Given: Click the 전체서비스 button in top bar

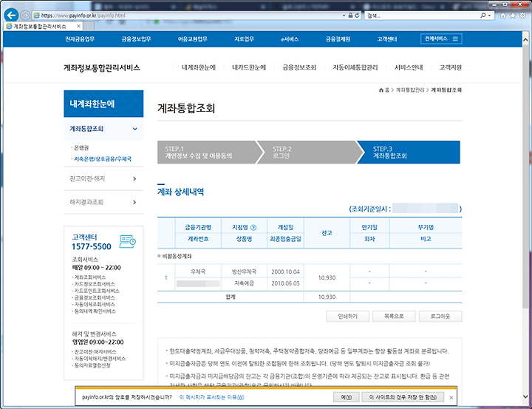Looking at the screenshot, I should click(x=441, y=38).
